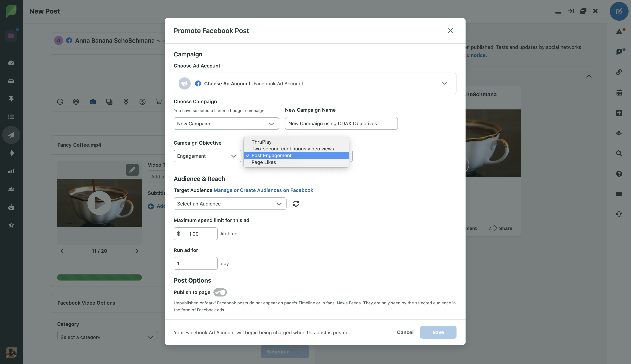Screen dimensions: 631x364
Task: Open the calendar icon in right rail
Action: [619, 93]
